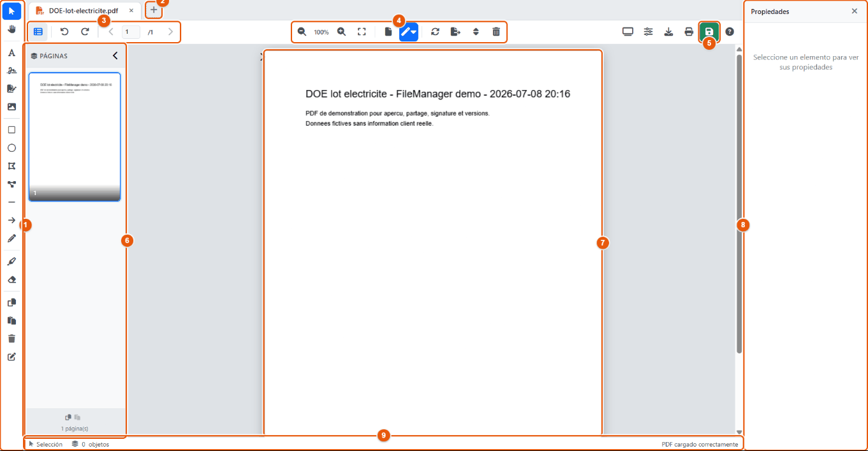The image size is (868, 451).
Task: Select the connected-nodes polyline tool
Action: click(x=11, y=184)
